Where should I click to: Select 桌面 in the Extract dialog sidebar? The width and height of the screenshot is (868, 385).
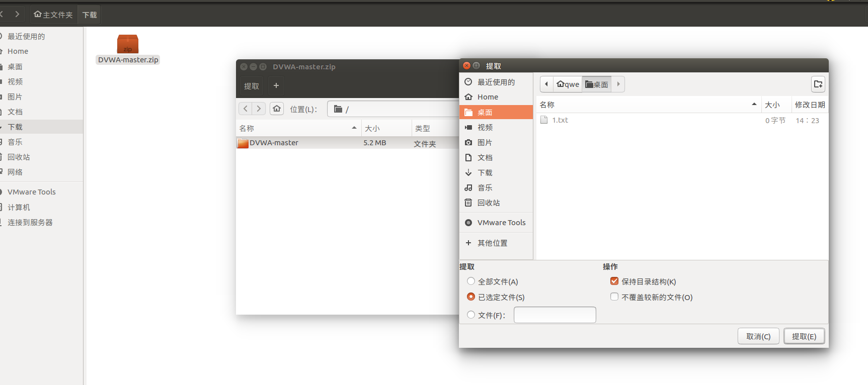(496, 112)
